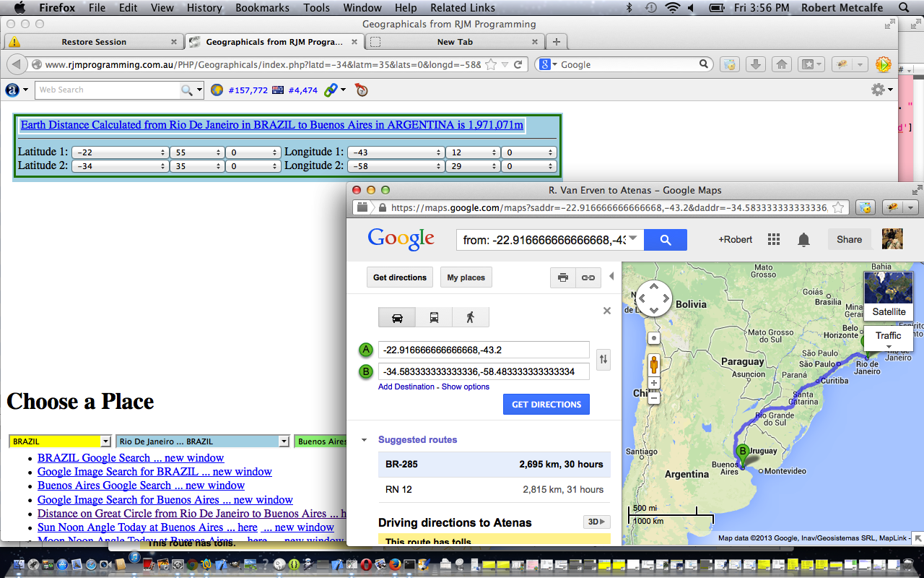Click start point A input field

(484, 350)
